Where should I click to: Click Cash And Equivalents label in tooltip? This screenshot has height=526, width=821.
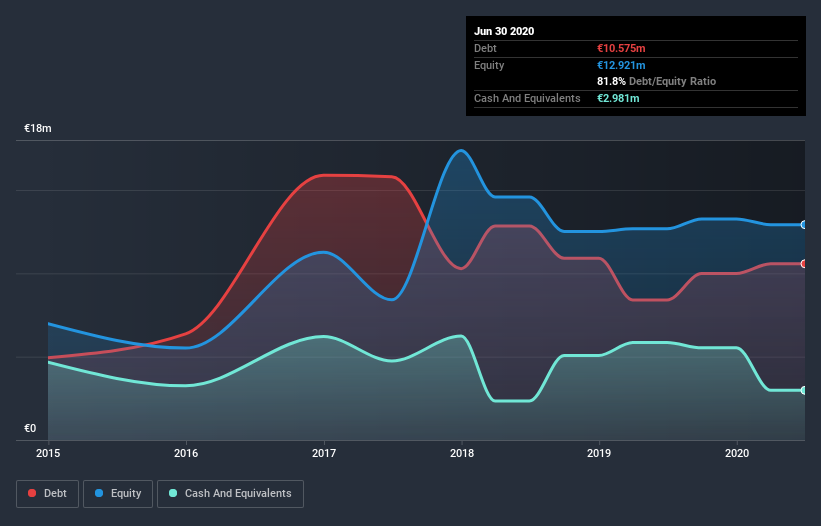tap(527, 98)
